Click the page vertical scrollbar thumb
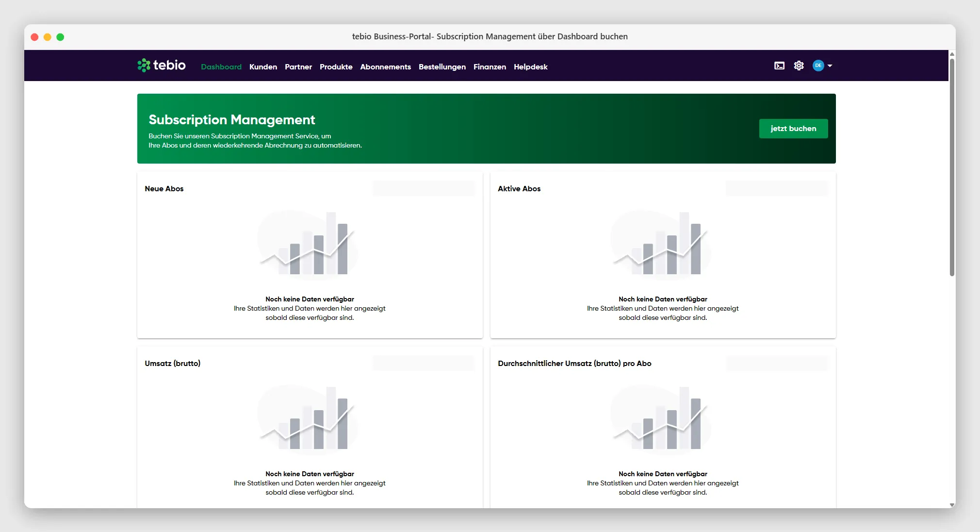The height and width of the screenshot is (532, 980). point(952,167)
